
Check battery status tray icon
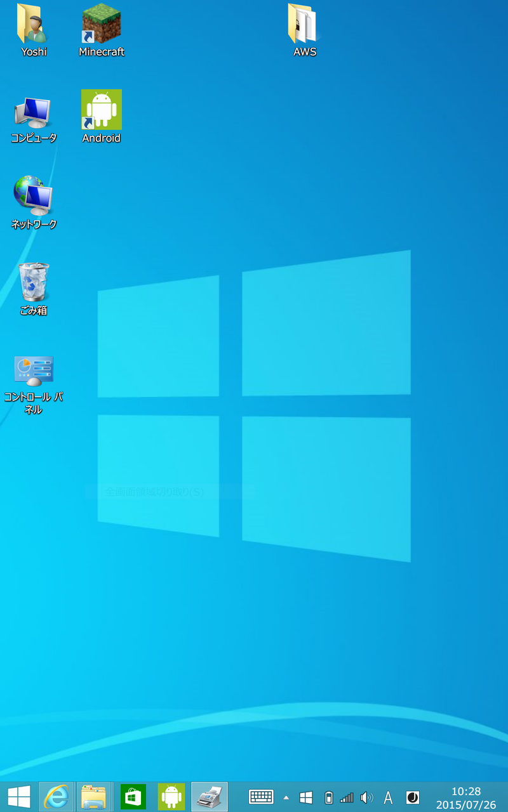click(328, 797)
